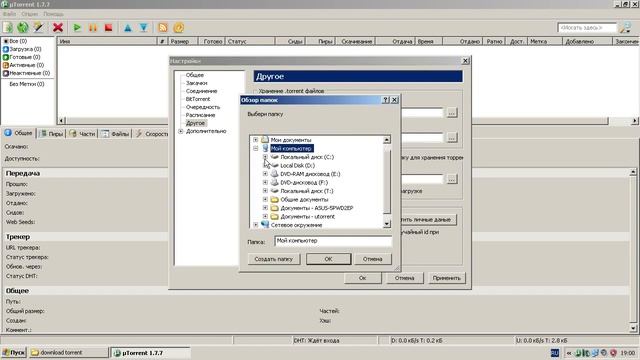Open the Файл menu

tap(9, 14)
